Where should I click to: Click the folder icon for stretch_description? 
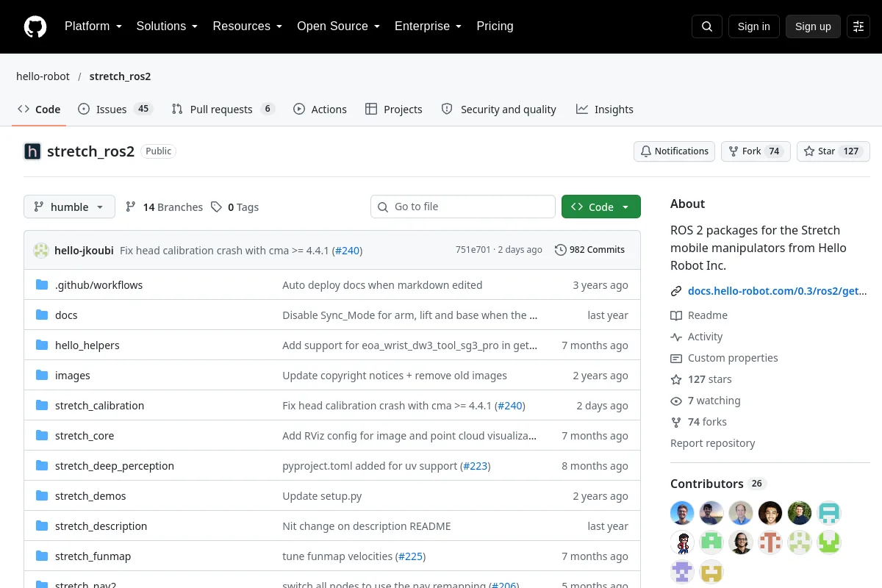[x=42, y=526]
